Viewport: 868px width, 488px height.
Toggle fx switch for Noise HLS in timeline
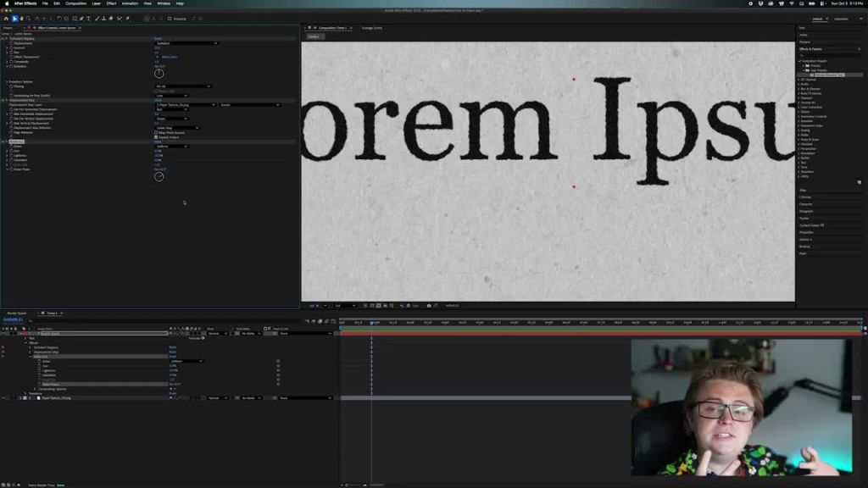[x=3, y=357]
